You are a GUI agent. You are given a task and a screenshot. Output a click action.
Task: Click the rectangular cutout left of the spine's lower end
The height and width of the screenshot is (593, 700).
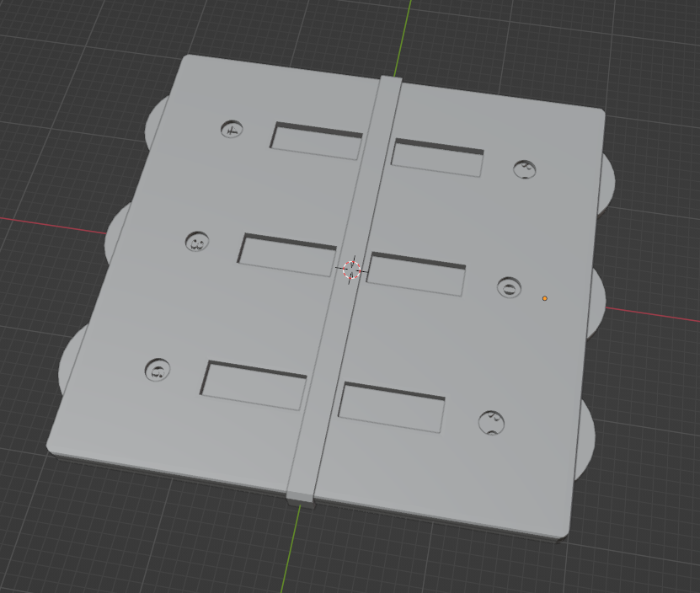click(253, 385)
